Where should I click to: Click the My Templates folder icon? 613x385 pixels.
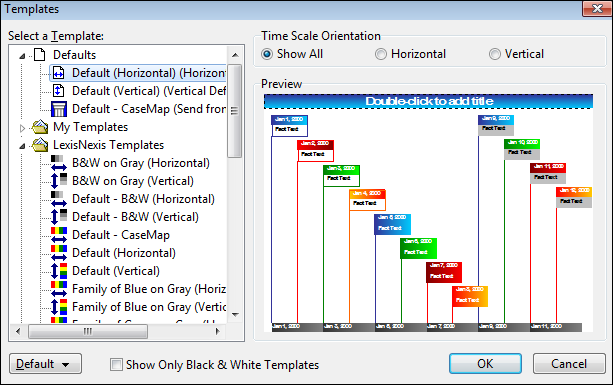click(40, 127)
